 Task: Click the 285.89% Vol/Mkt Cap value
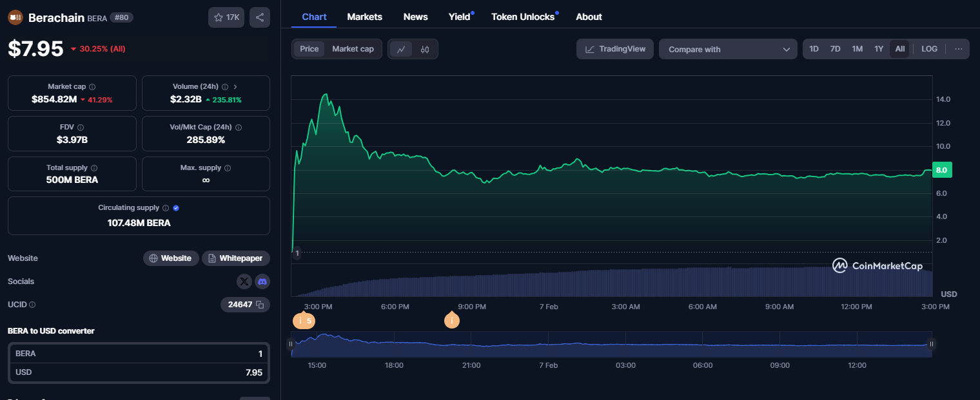(x=206, y=140)
